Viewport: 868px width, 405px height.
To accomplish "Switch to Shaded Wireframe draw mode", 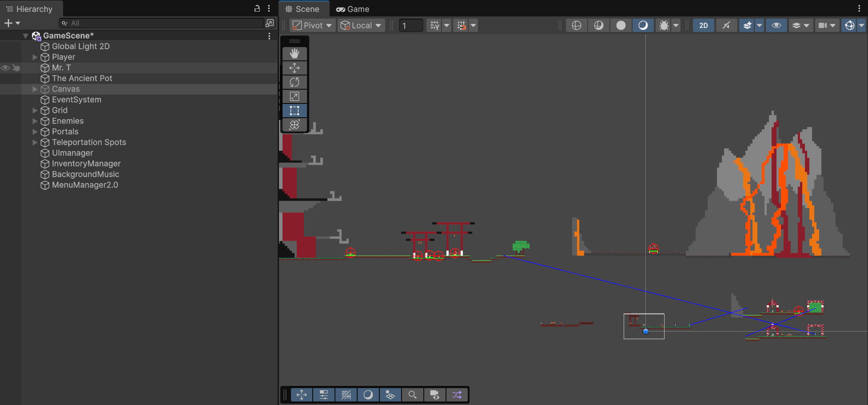I will click(599, 25).
